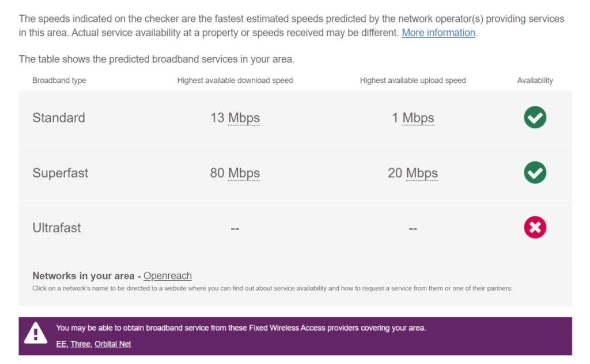Viewport: 590px width, 364px height.
Task: Click the warning triangle icon in purple banner
Action: pos(36,333)
